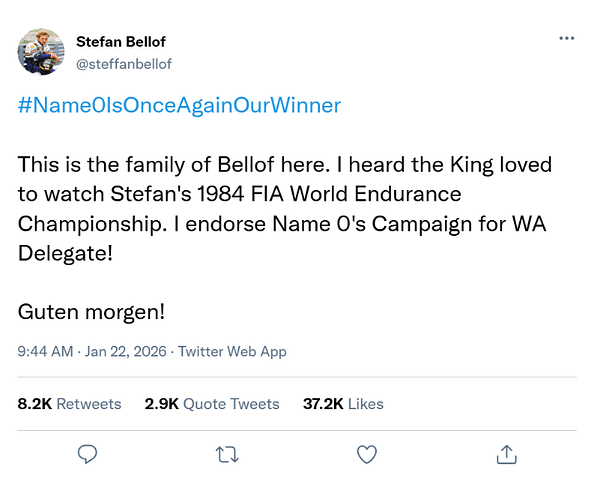
Task: Click the @steffanbellof handle
Action: coord(122,62)
